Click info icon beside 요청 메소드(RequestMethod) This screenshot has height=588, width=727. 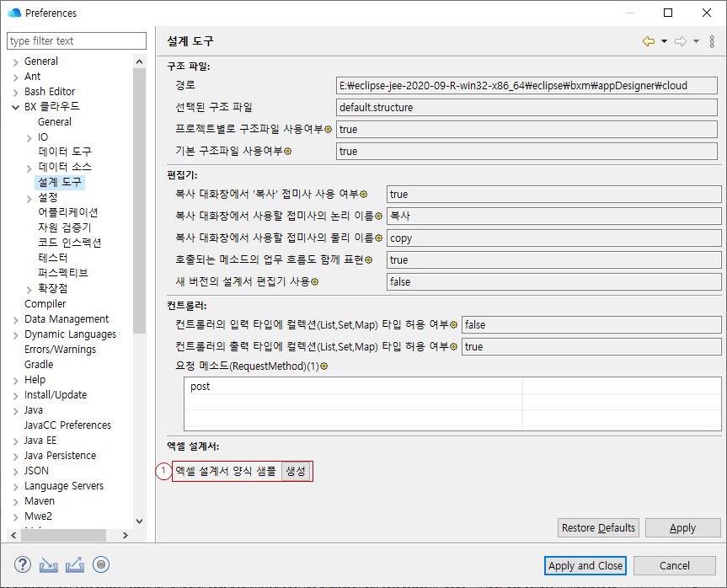click(x=323, y=366)
